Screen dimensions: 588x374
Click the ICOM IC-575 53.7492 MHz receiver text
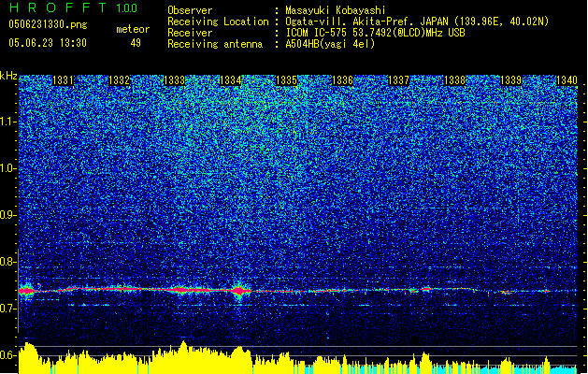pos(375,33)
